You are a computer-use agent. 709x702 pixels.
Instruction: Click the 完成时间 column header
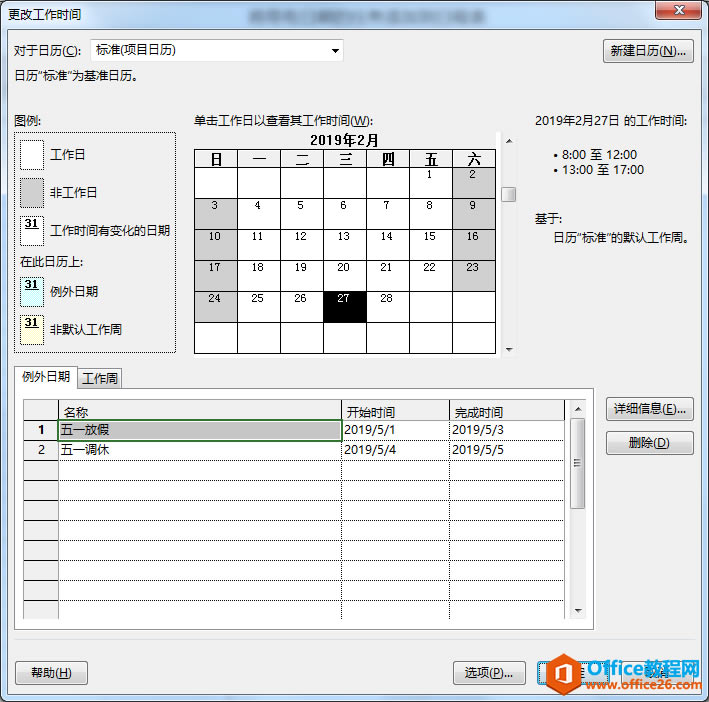pos(507,411)
